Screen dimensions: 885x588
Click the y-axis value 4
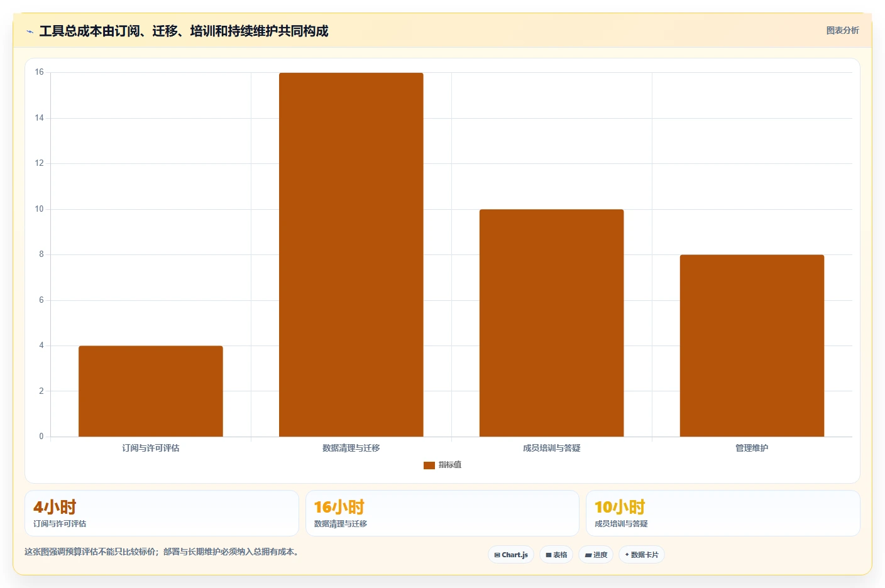41,346
